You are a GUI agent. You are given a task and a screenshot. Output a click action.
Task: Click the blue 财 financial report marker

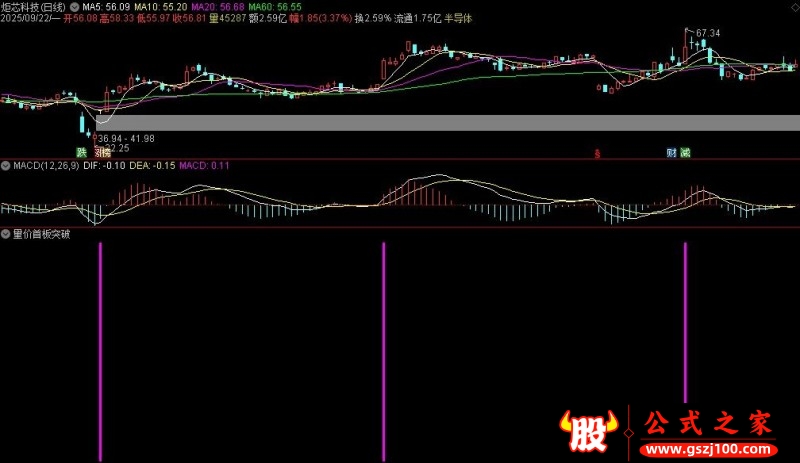(671, 153)
